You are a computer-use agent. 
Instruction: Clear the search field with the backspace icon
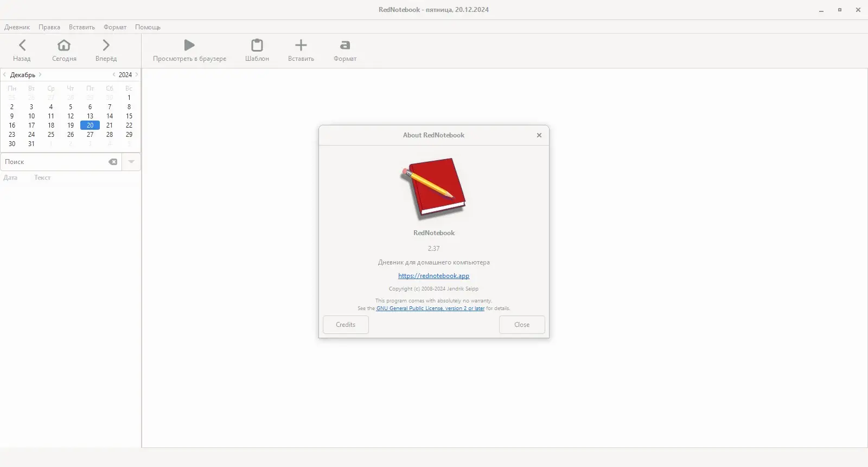pyautogui.click(x=113, y=162)
